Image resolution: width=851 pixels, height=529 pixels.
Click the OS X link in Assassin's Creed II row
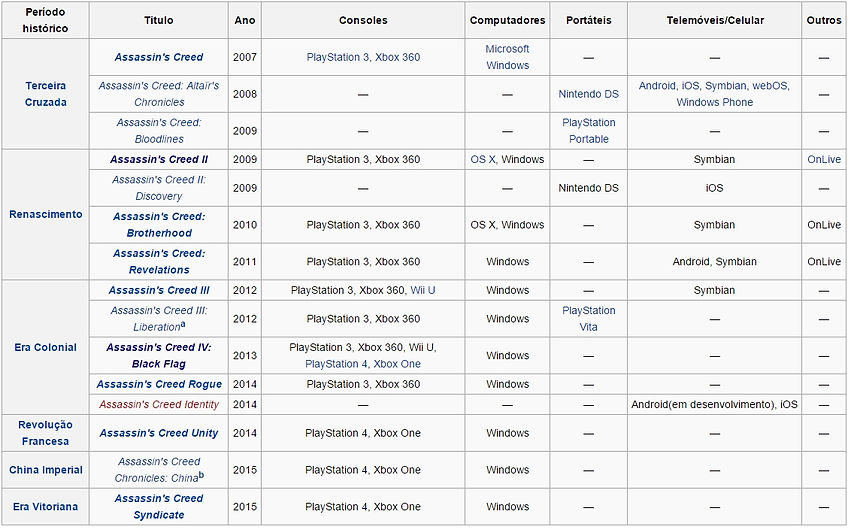[482, 160]
